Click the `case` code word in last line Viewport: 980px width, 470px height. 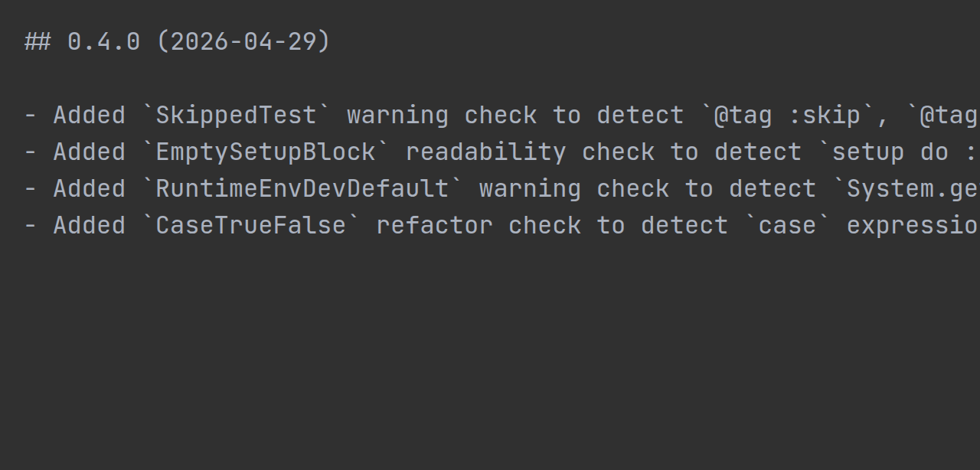[x=787, y=226]
